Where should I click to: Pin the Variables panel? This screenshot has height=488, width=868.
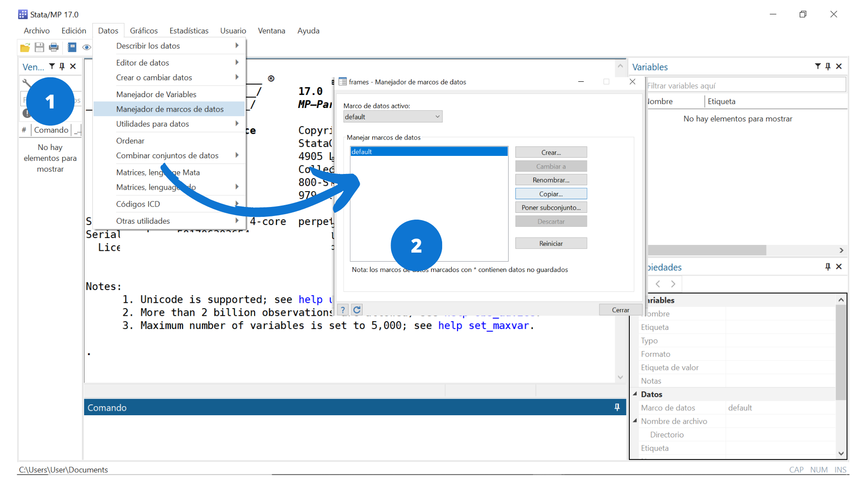tap(828, 66)
